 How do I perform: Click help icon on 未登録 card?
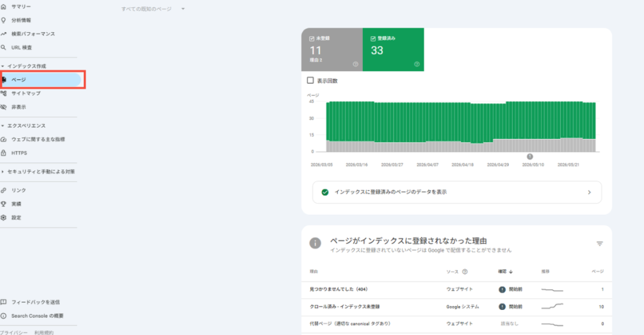(355, 64)
